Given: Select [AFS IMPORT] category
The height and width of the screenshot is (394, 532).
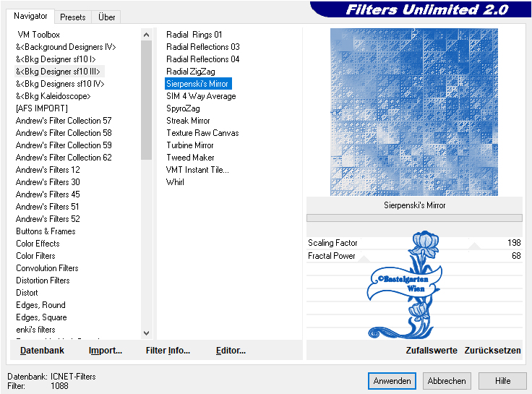Looking at the screenshot, I should click(42, 108).
